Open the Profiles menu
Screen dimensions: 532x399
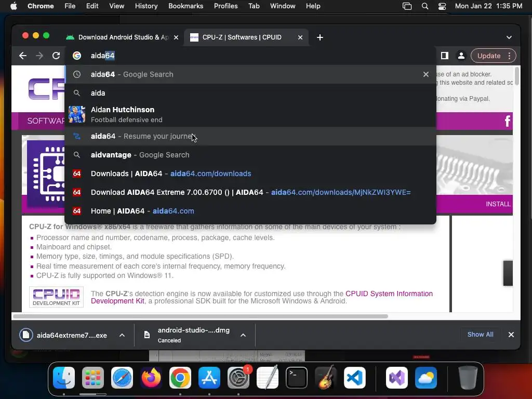click(225, 6)
